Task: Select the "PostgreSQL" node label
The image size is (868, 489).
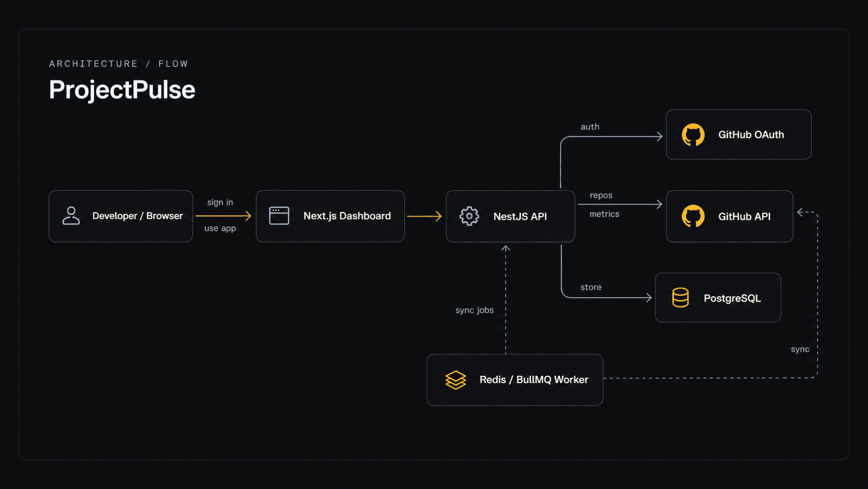Action: 732,298
